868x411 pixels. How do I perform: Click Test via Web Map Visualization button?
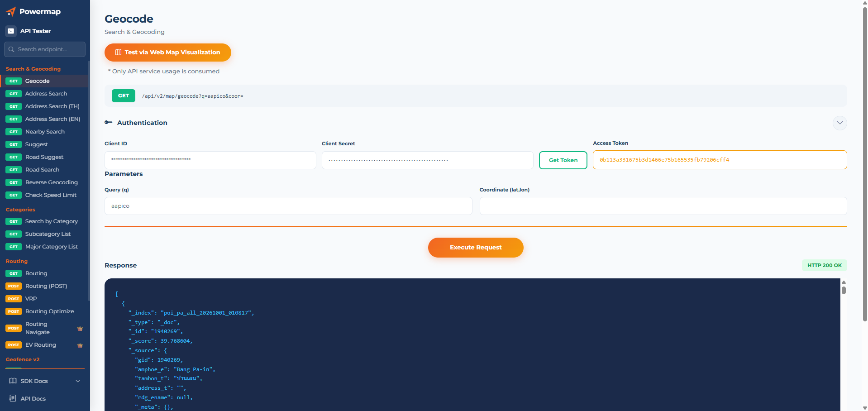[x=168, y=53]
